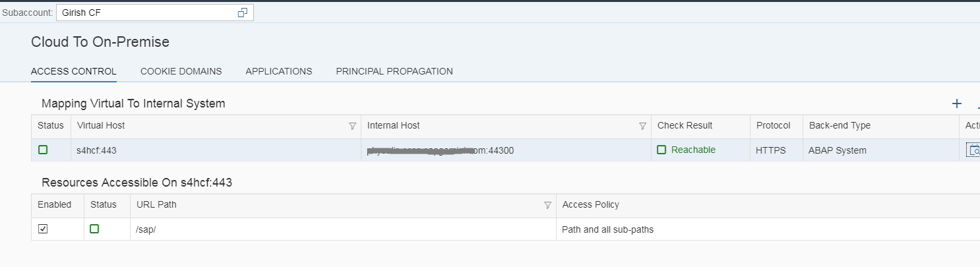Go to the Principal Propagation tab
The image size is (980, 267).
pos(394,71)
